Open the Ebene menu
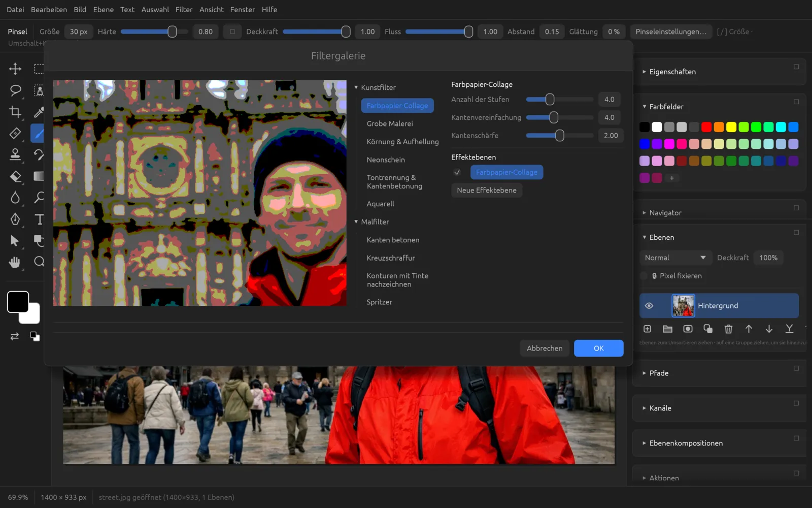The width and height of the screenshot is (812, 508). [x=103, y=10]
